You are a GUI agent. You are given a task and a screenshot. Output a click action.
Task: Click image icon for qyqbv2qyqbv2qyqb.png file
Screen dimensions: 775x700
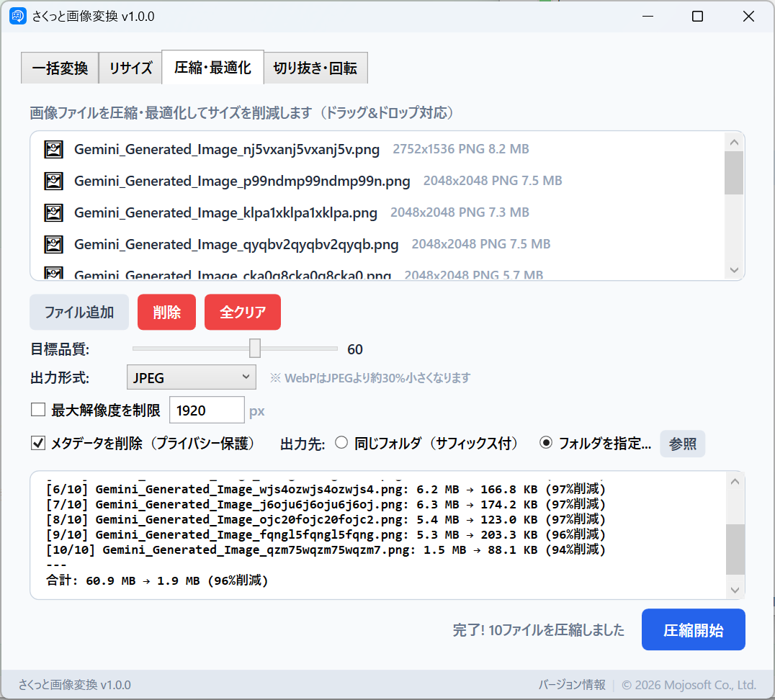pos(53,245)
